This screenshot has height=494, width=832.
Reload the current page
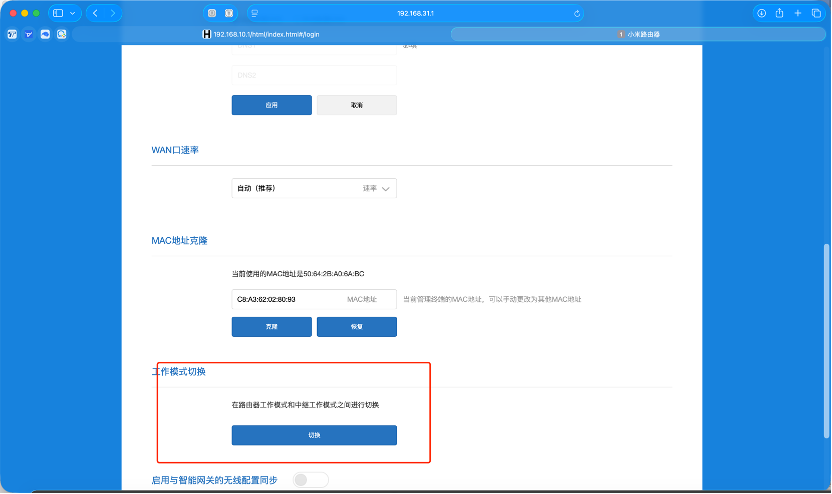point(577,14)
